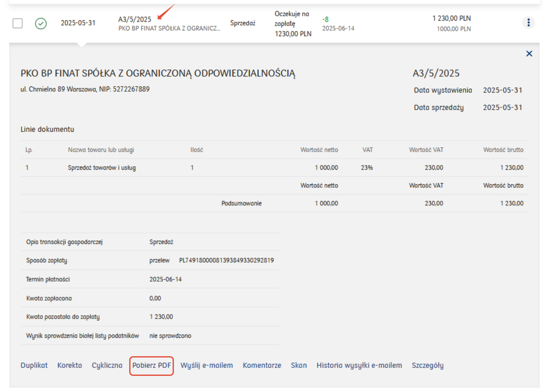Open Komentarze for the invoice
The image size is (546, 392).
(262, 365)
